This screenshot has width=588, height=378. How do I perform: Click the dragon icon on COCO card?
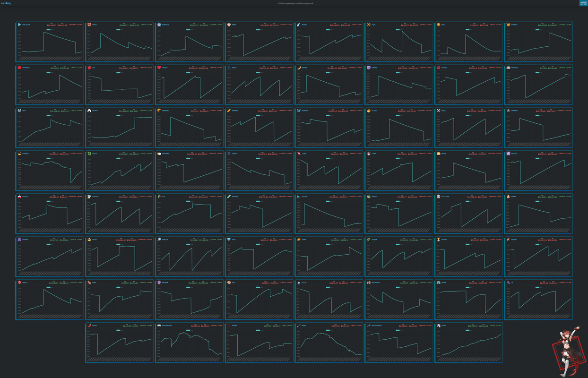[89, 154]
